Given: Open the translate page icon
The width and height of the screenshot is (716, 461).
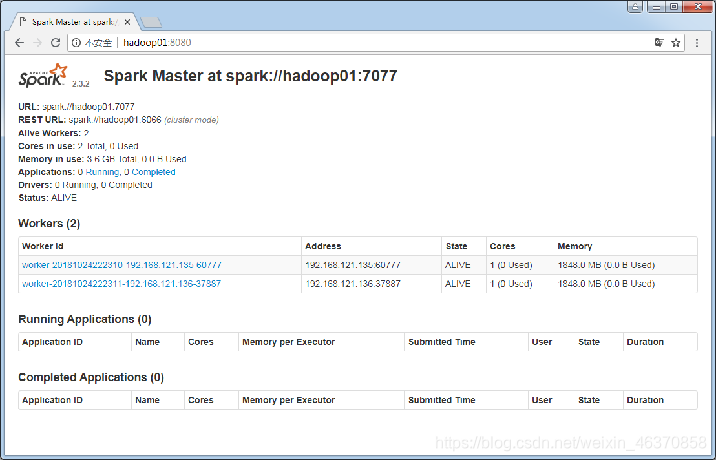Looking at the screenshot, I should 658,42.
